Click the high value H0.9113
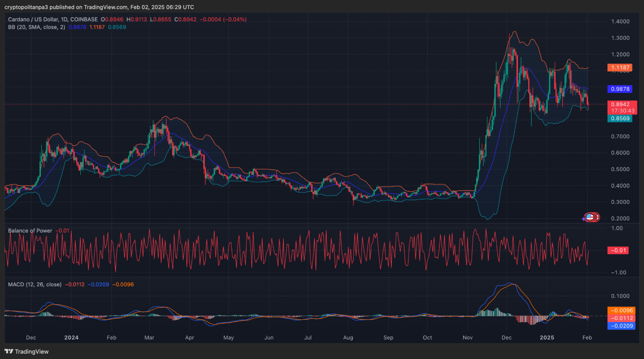The width and height of the screenshot is (644, 359). tap(137, 19)
